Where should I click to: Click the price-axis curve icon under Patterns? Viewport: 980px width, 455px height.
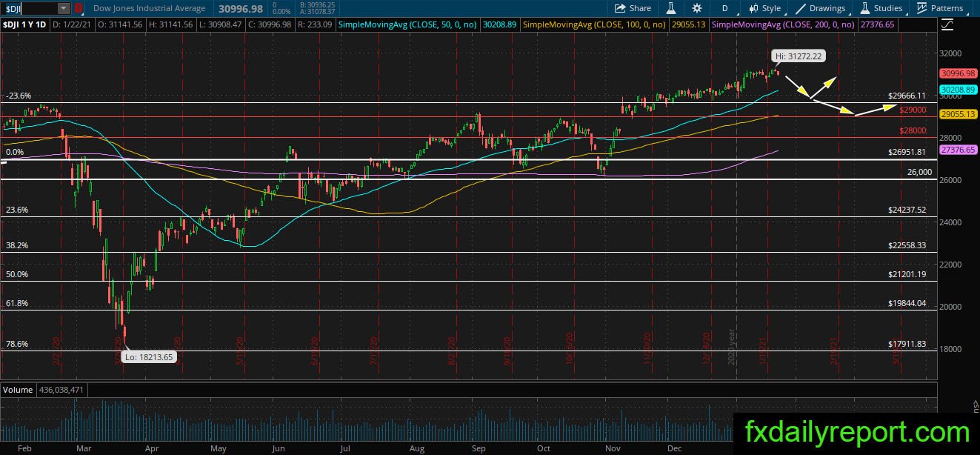(948, 24)
